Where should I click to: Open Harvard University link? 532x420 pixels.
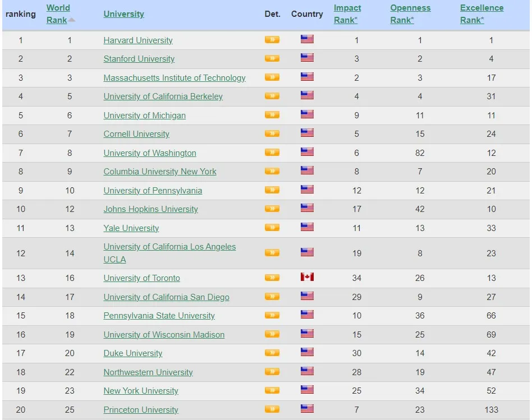coord(138,40)
